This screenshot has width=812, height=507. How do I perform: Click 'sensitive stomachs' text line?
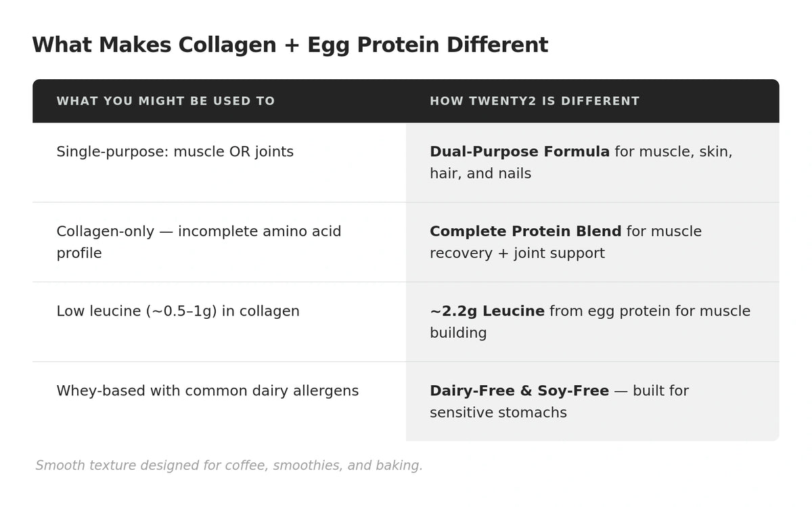point(497,413)
